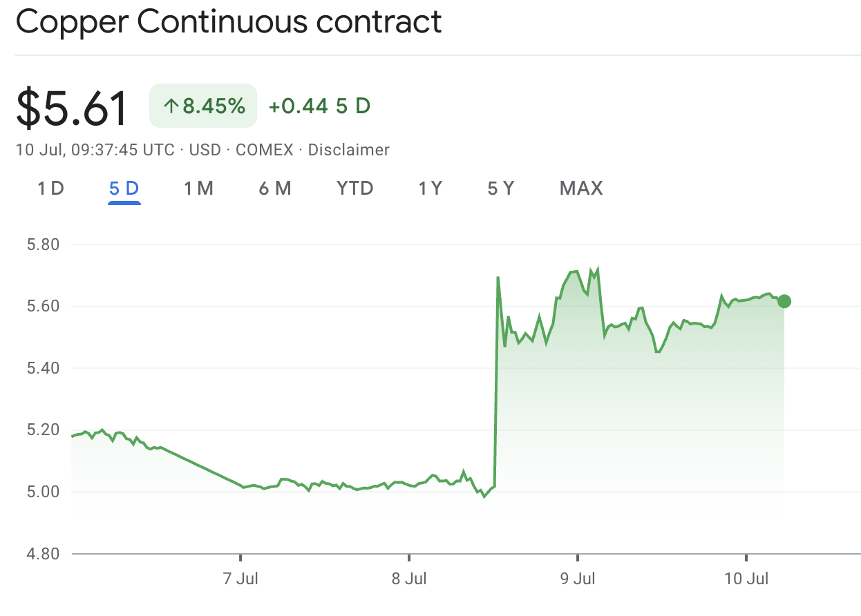Select the 1 D time range tab
861x616 pixels.
[x=50, y=188]
